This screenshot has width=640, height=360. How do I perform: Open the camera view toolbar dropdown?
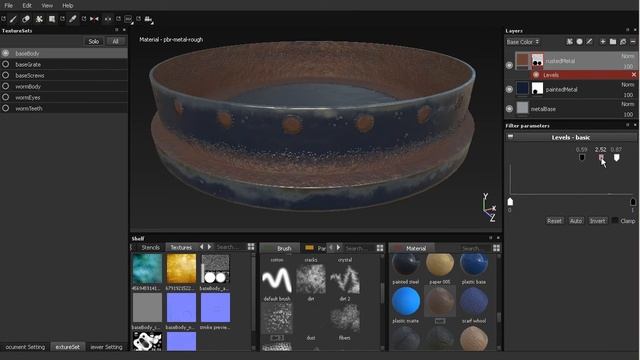pyautogui.click(x=149, y=19)
